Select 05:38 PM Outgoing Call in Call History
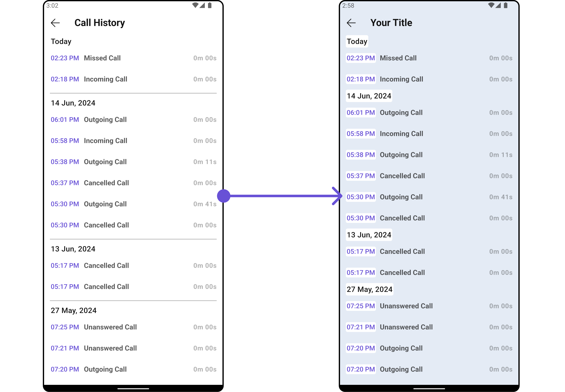This screenshot has width=565, height=392. 105,162
